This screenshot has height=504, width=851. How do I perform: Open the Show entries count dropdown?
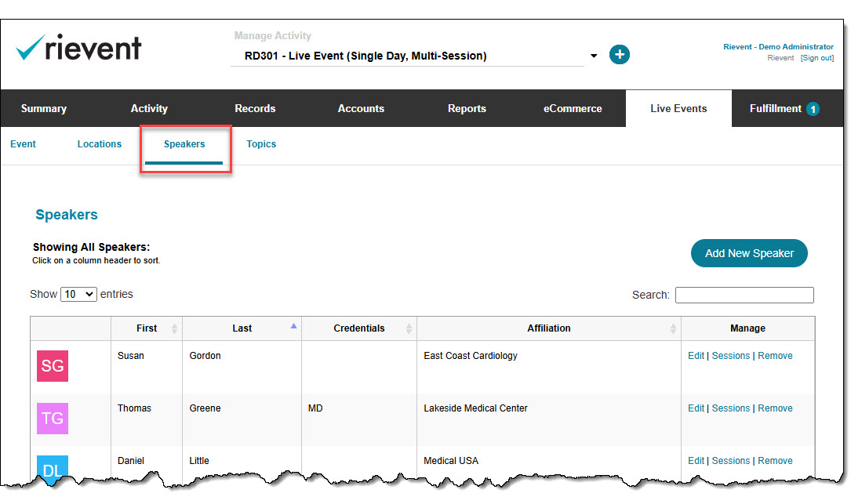[78, 294]
